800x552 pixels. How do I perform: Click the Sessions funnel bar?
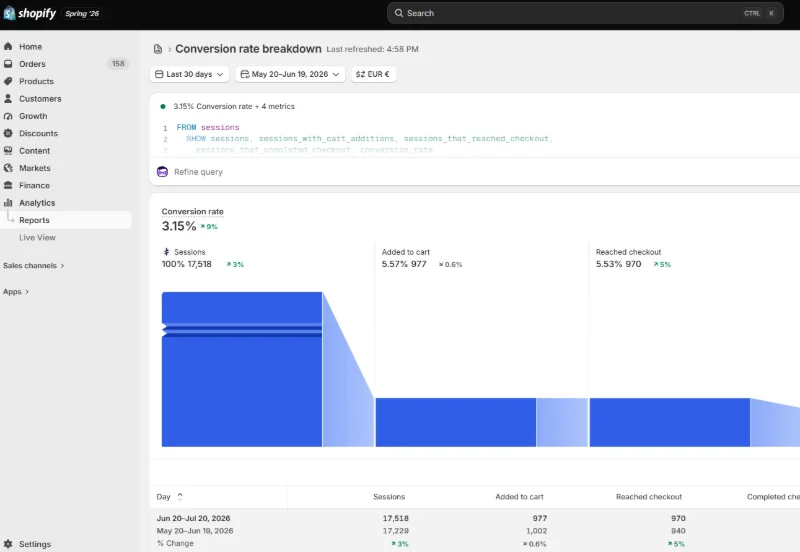pos(242,369)
